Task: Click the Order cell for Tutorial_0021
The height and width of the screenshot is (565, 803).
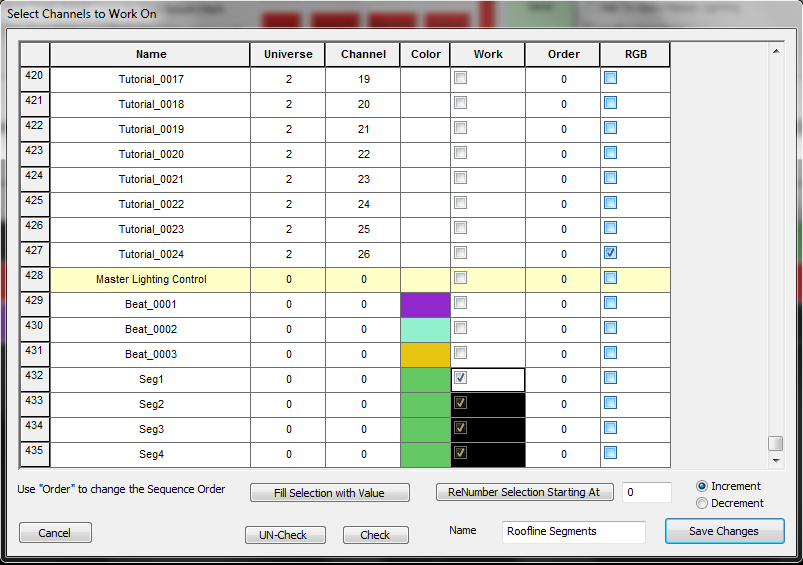Action: pos(563,180)
